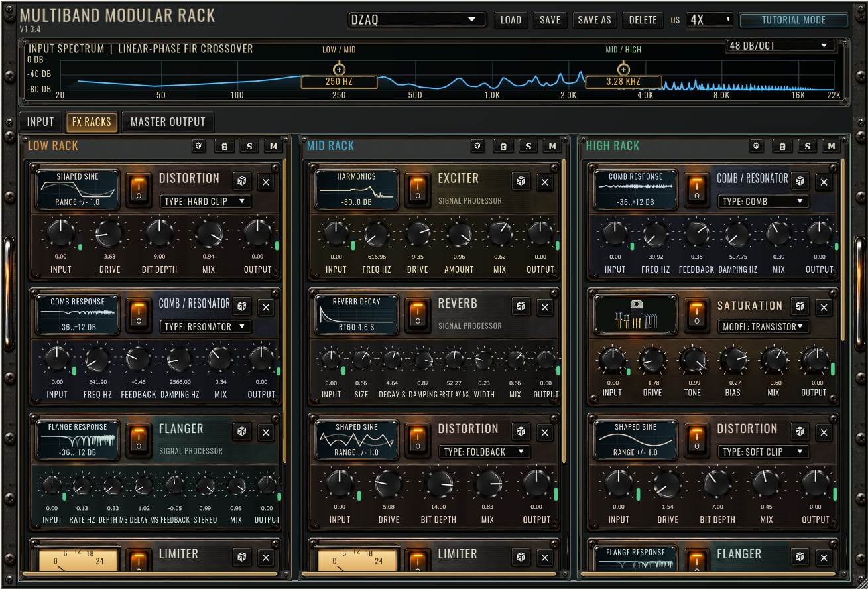Viewport: 868px width, 589px height.
Task: Click the Save As button
Action: point(594,20)
